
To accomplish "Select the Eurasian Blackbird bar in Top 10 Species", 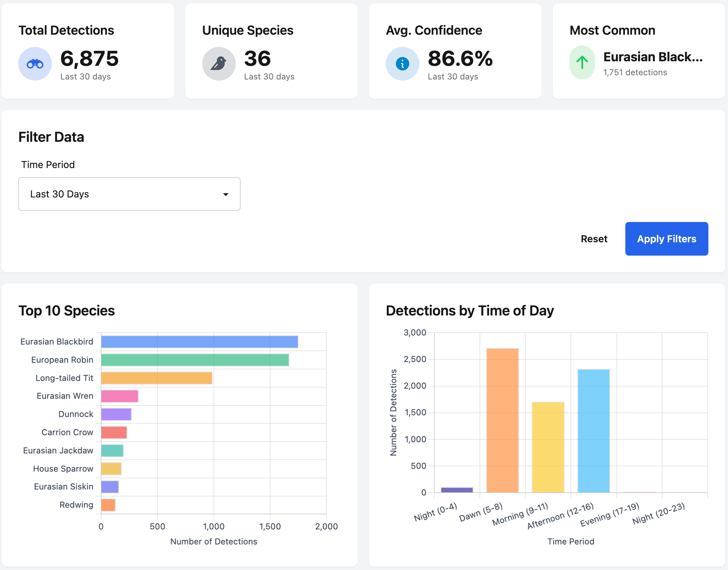I will [199, 341].
